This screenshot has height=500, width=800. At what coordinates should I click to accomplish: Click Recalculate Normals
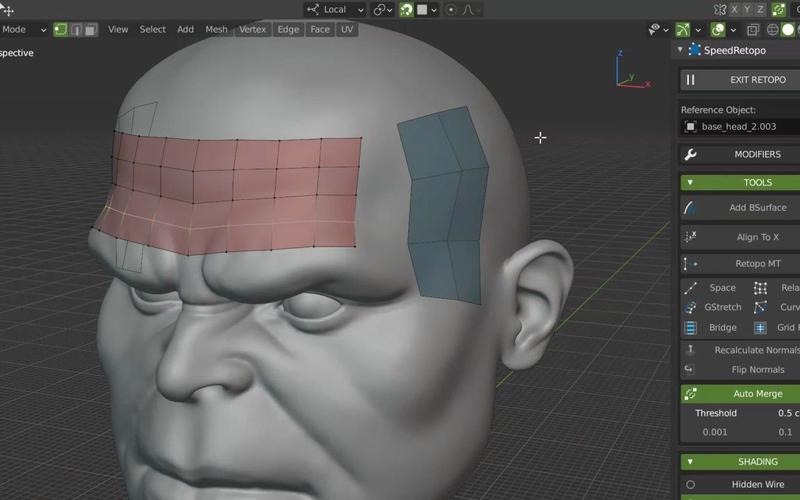pos(740,350)
